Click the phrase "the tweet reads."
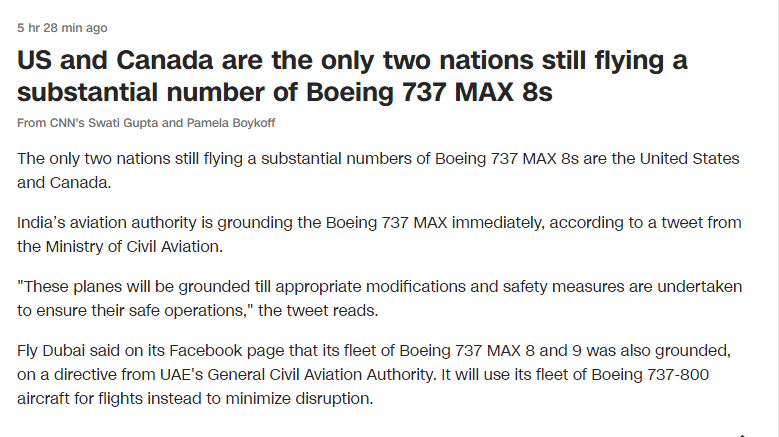The height and width of the screenshot is (437, 779). click(x=318, y=310)
